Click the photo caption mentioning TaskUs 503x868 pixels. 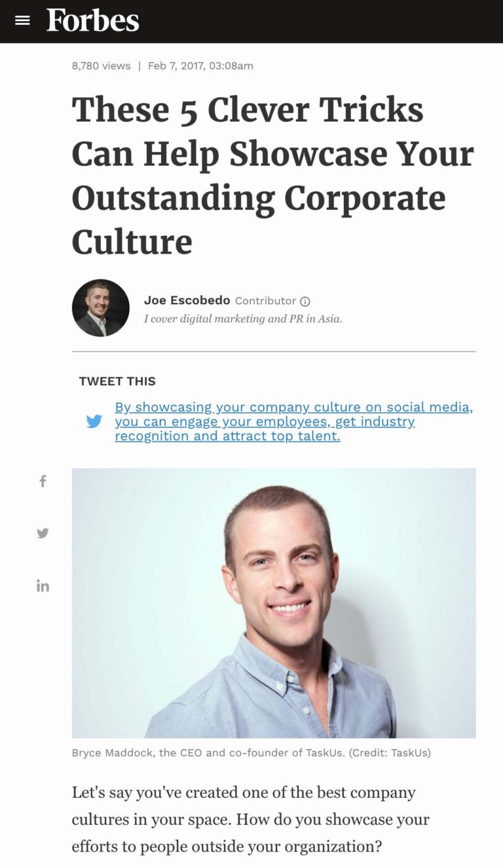(x=251, y=753)
